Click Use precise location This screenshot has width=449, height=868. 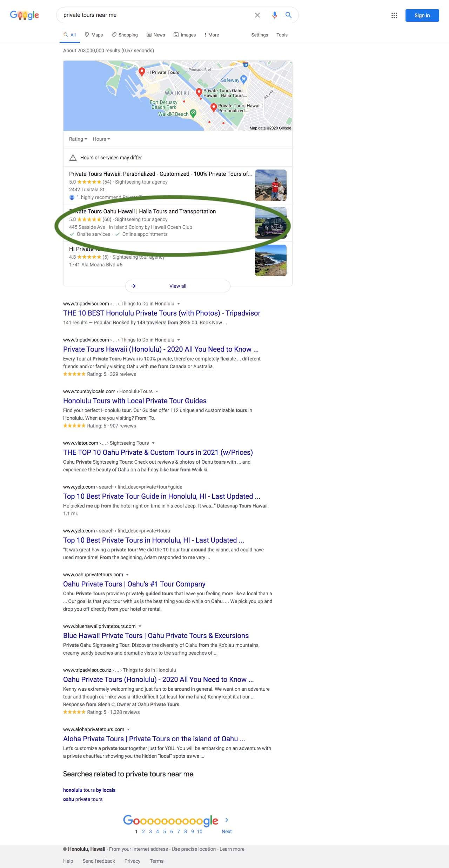point(194,849)
